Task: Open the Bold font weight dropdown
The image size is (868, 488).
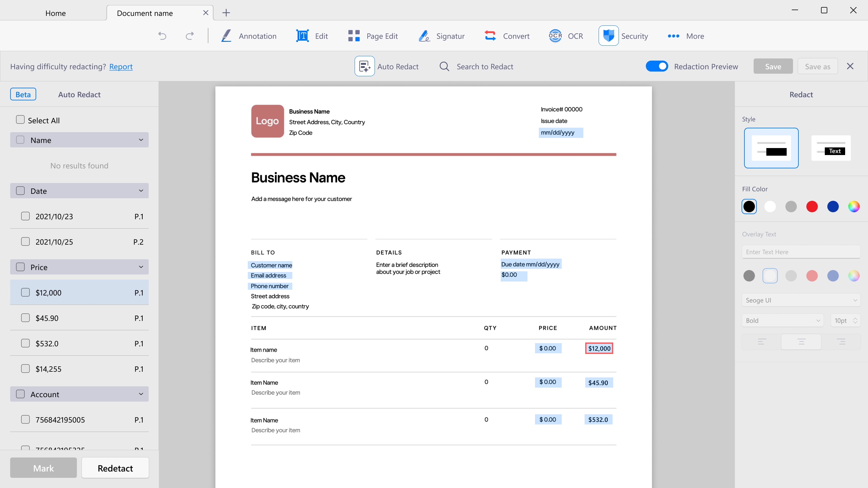Action: [783, 320]
